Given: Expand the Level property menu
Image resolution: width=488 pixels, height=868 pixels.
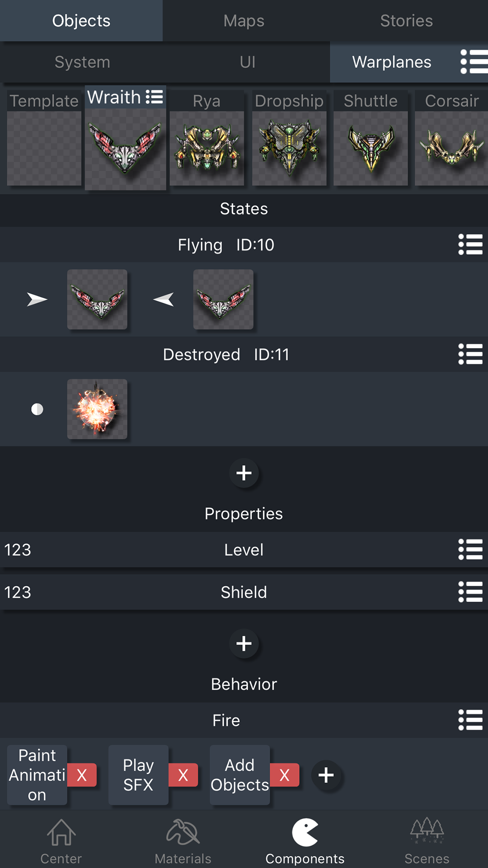Looking at the screenshot, I should tap(470, 550).
